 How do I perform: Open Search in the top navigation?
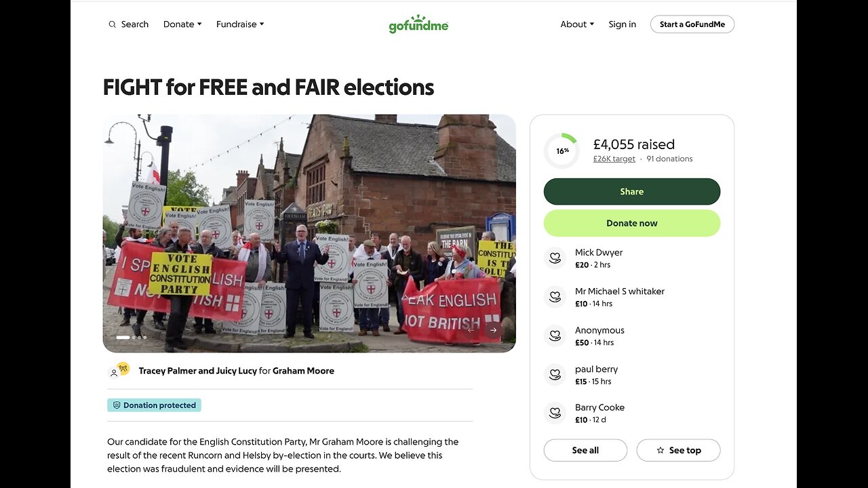[x=134, y=24]
